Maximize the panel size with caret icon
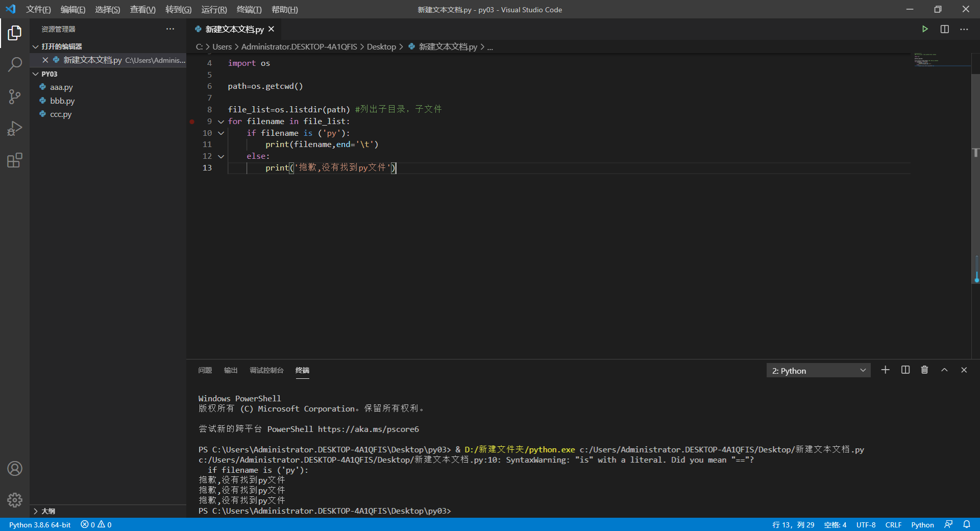 tap(944, 370)
